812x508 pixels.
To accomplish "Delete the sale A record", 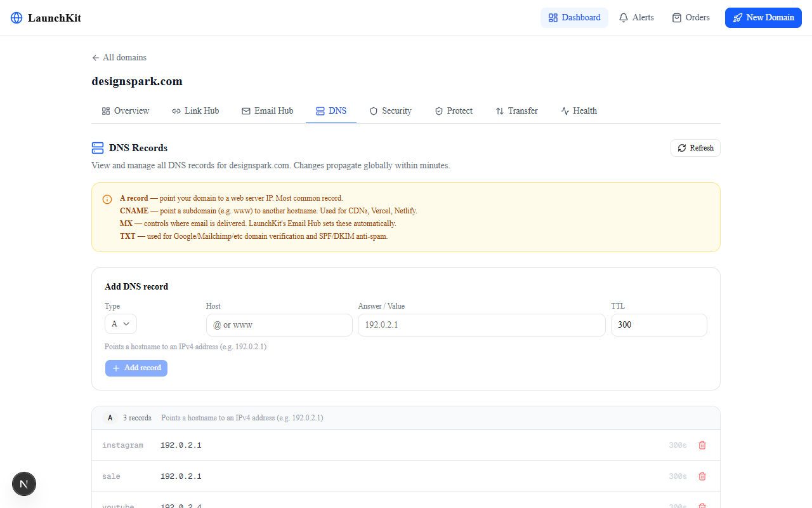I will tap(702, 476).
